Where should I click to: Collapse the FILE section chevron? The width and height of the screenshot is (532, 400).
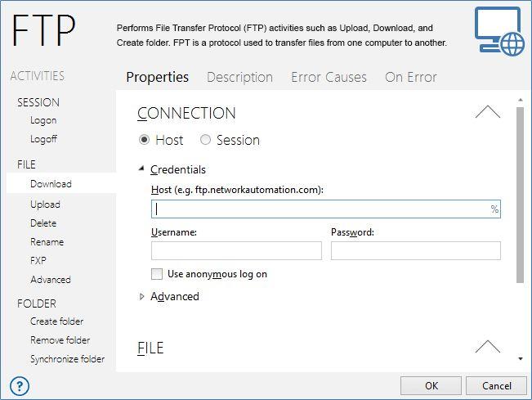point(488,347)
